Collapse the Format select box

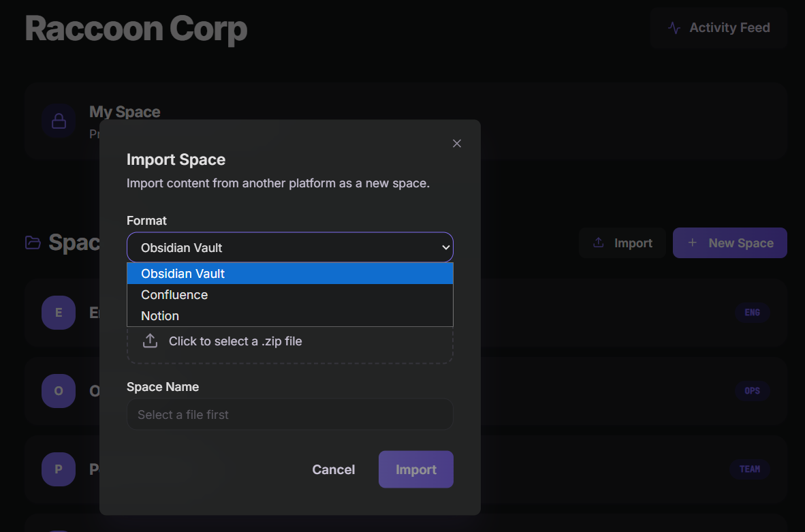tap(289, 247)
